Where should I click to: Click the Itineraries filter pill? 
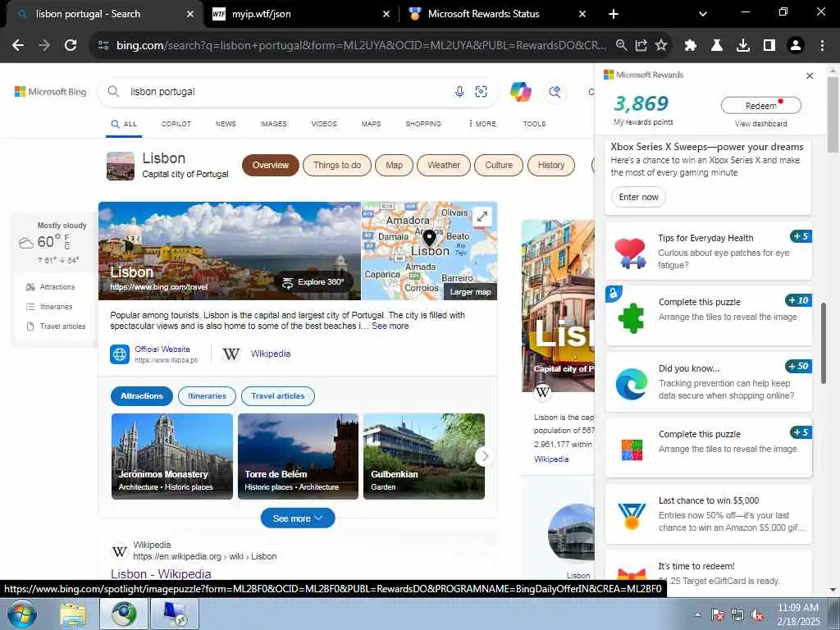point(207,396)
